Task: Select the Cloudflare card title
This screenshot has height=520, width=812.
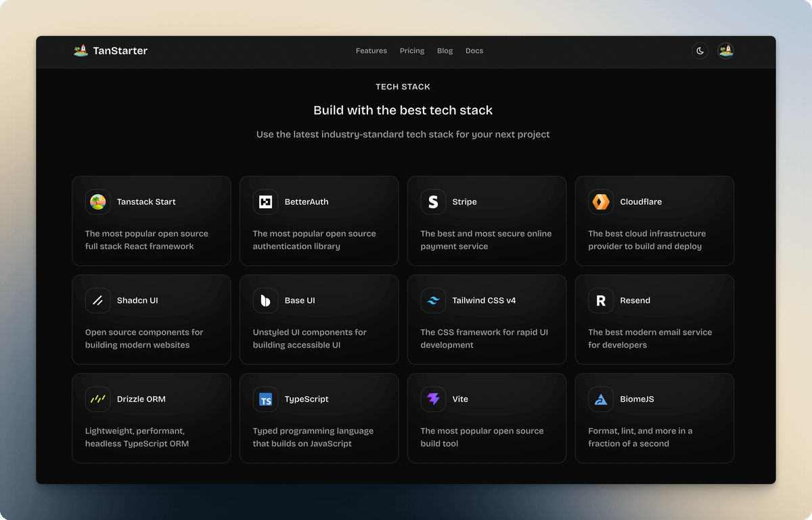Action: coord(641,202)
